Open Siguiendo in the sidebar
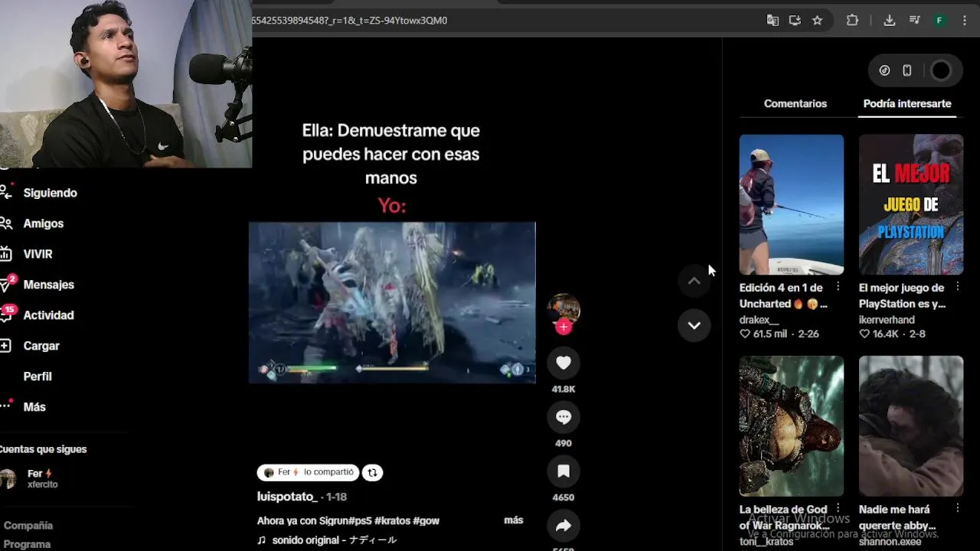Viewport: 980px width, 551px height. pos(50,193)
